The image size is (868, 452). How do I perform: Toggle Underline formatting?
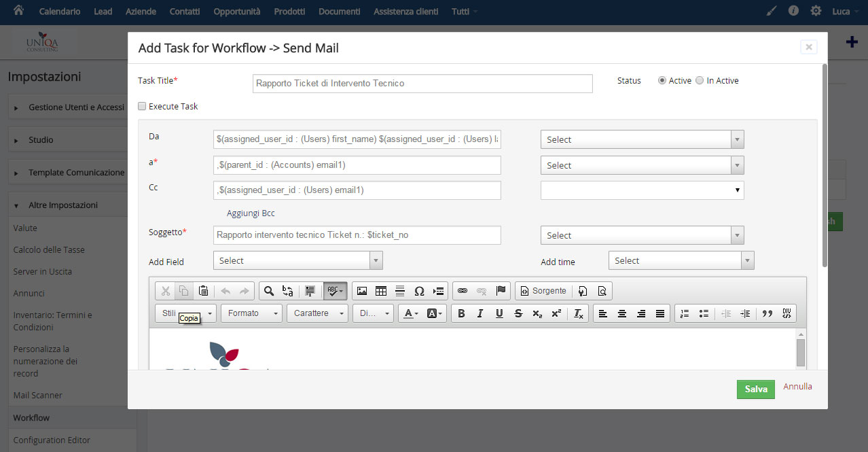click(499, 313)
